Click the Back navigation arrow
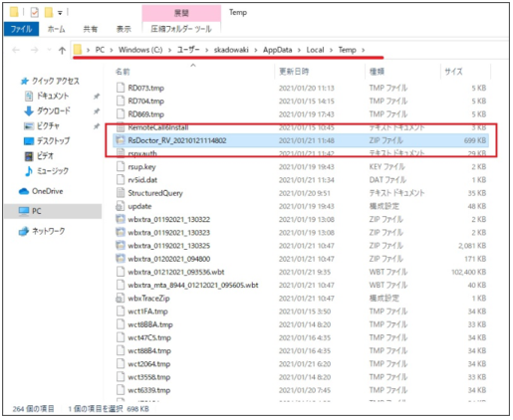Screen dimensions: 513x420 (x=16, y=50)
